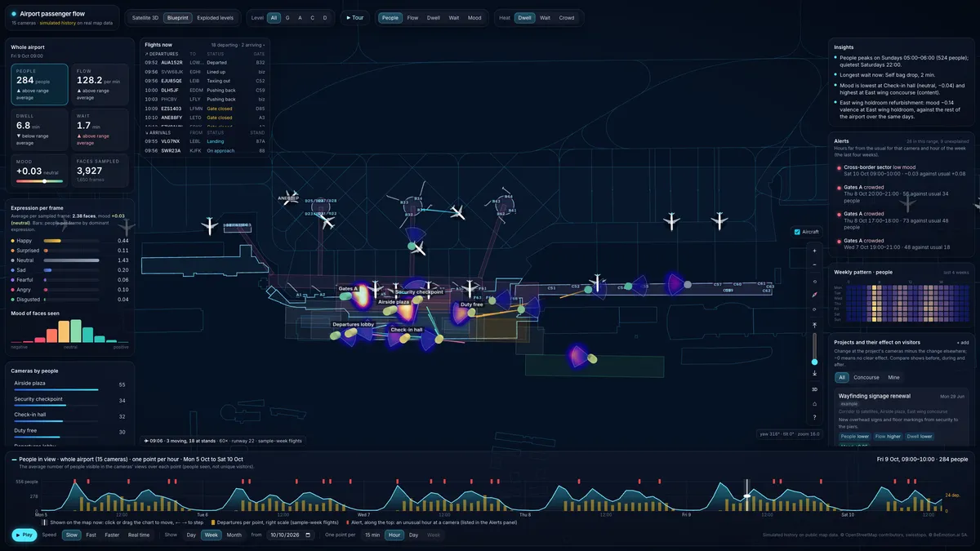Select flight EZS1403 row with Gate closed
The image size is (980, 551).
[205, 108]
